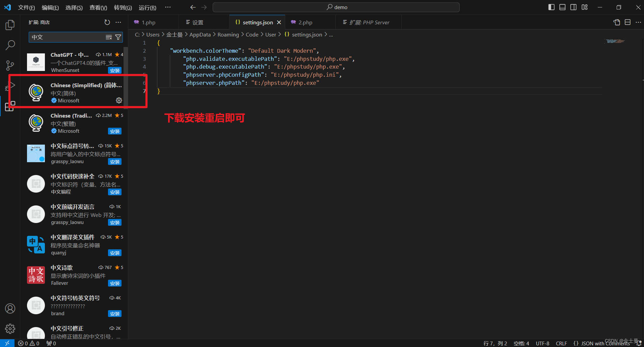Click the Code breadcrumb segment

252,34
